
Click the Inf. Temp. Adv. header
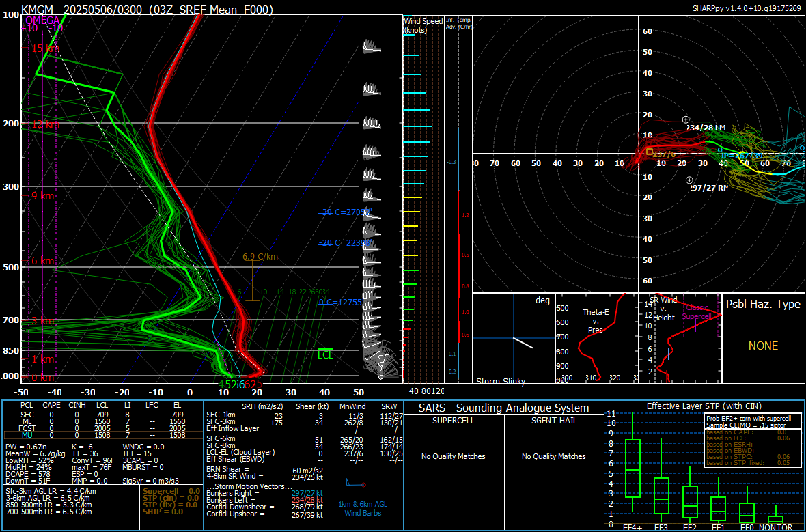(x=458, y=23)
